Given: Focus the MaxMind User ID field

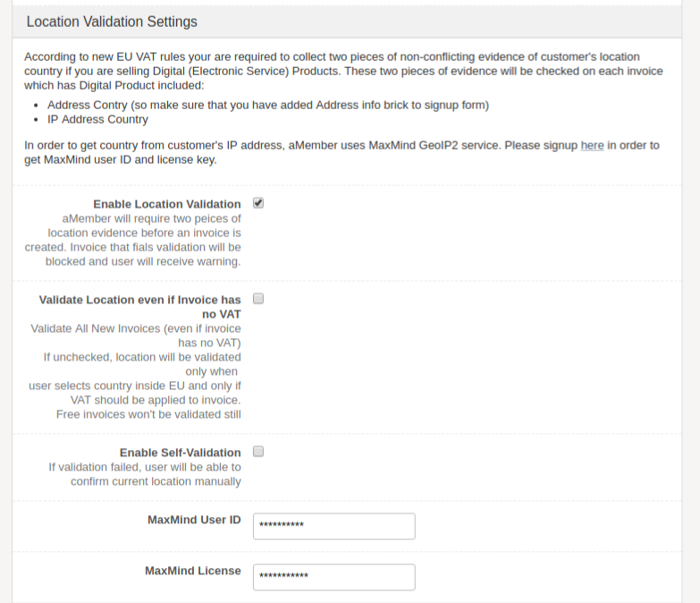Looking at the screenshot, I should coord(333,525).
